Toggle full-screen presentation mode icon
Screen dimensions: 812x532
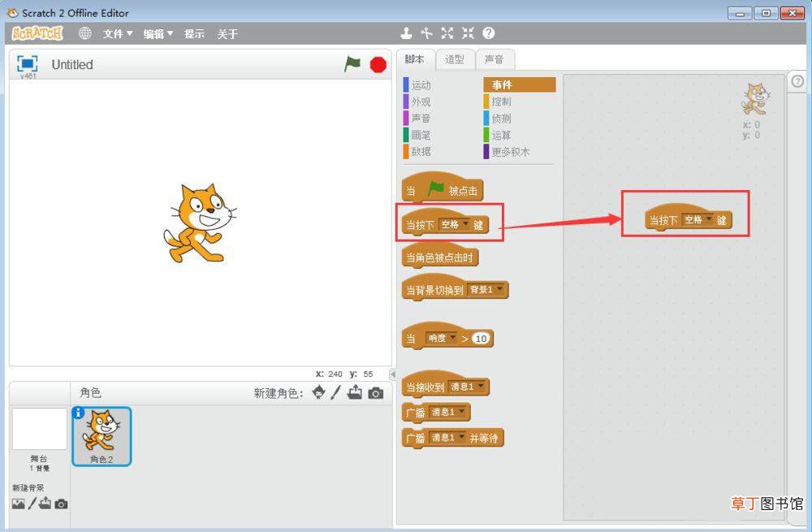(28, 63)
